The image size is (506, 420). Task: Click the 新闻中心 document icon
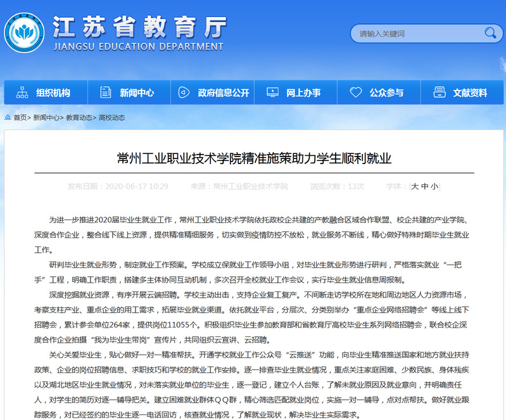coord(105,92)
